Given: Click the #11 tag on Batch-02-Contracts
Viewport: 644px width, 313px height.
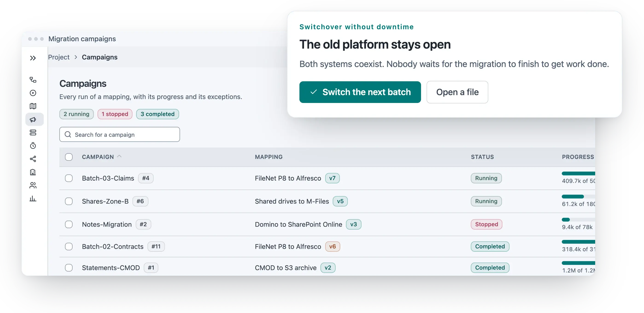Looking at the screenshot, I should (x=156, y=246).
